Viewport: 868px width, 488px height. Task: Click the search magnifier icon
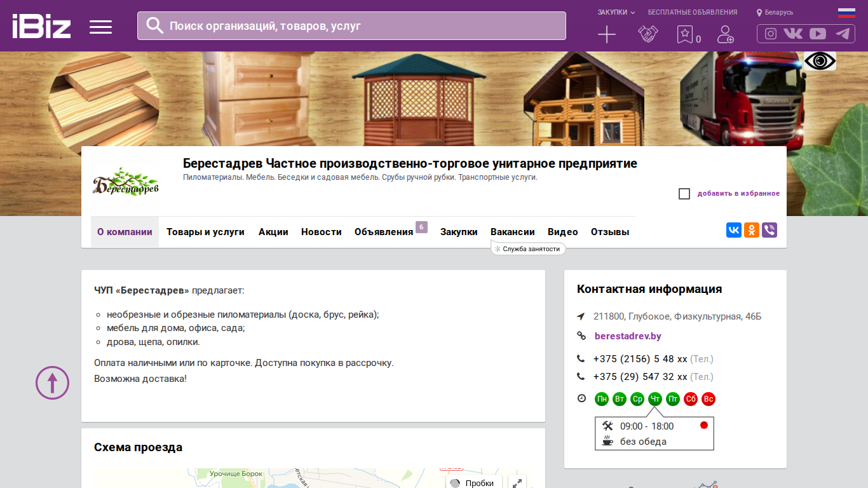click(x=155, y=25)
